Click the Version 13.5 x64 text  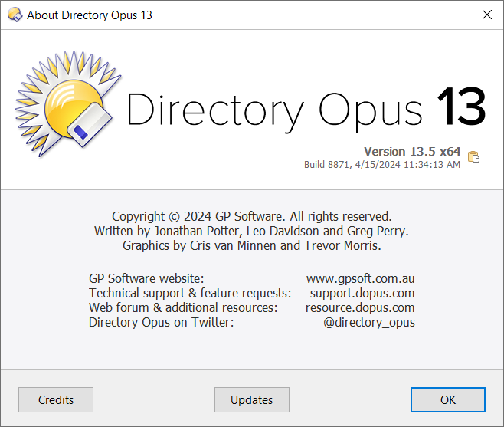pos(412,151)
